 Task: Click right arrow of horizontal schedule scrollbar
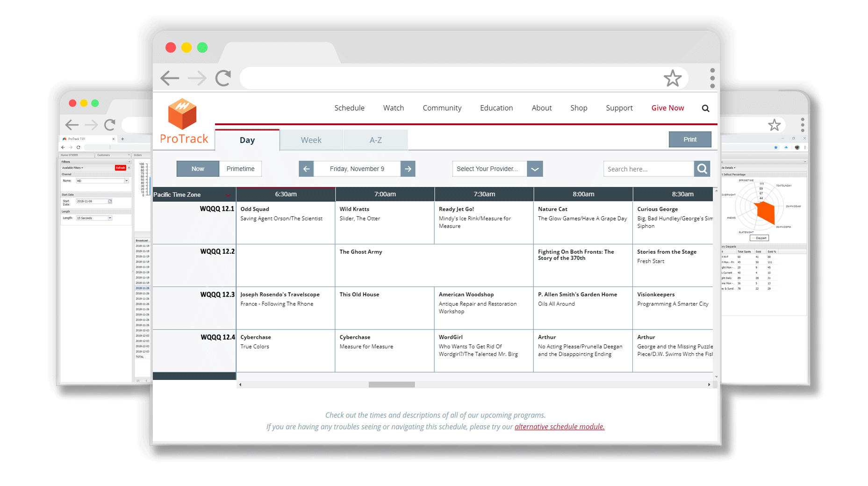pyautogui.click(x=709, y=385)
